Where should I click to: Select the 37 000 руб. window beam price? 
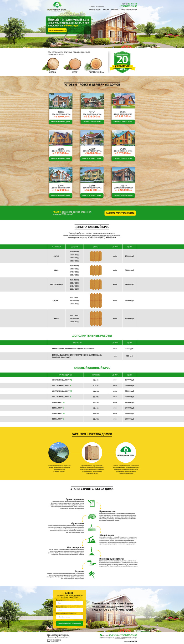(130, 419)
